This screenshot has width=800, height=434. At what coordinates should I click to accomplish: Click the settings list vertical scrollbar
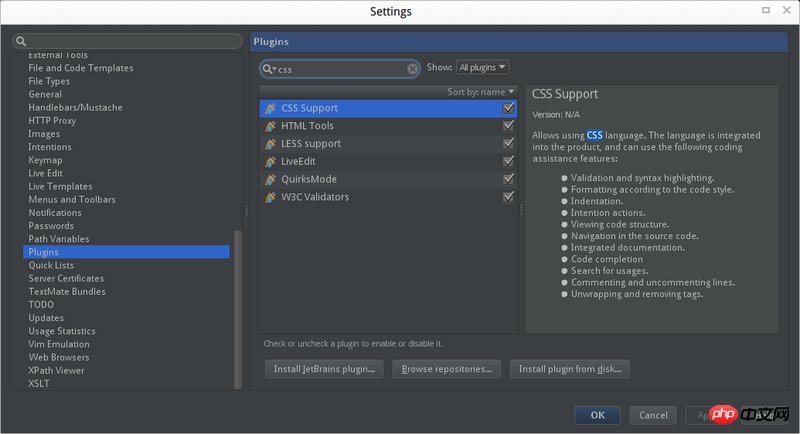click(x=238, y=310)
